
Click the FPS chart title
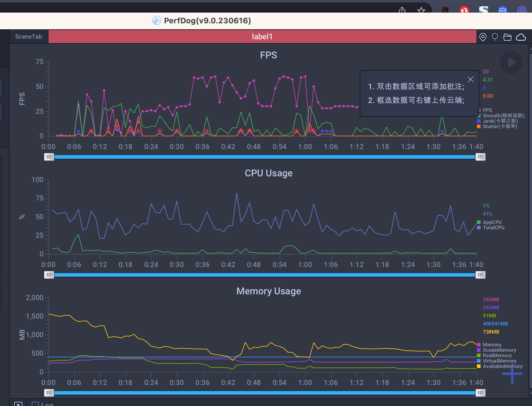268,55
